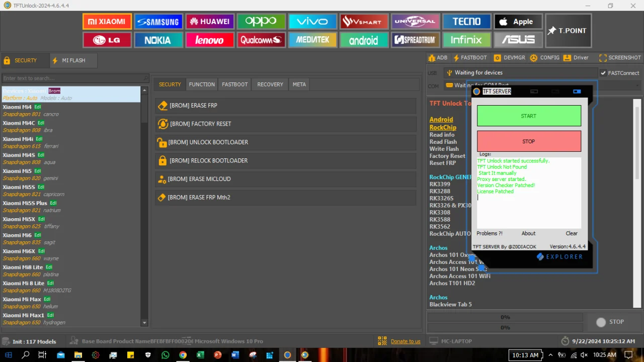The image size is (644, 362).
Task: Clear the TFT SERVER logs
Action: [x=572, y=233]
